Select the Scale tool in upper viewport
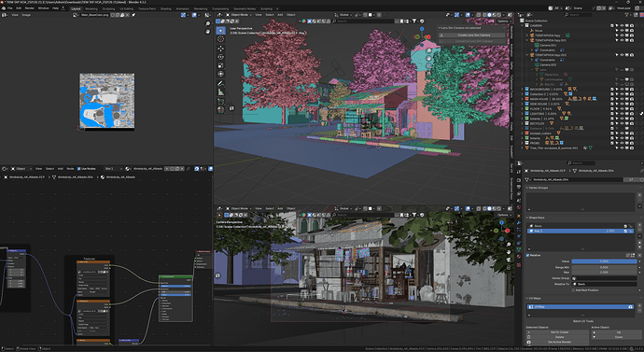 coord(221,65)
